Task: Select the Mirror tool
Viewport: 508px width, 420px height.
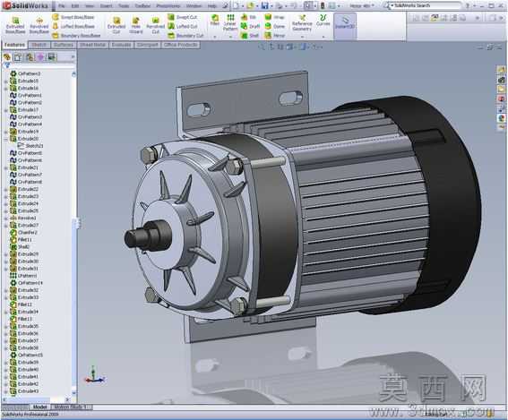Action: point(275,35)
